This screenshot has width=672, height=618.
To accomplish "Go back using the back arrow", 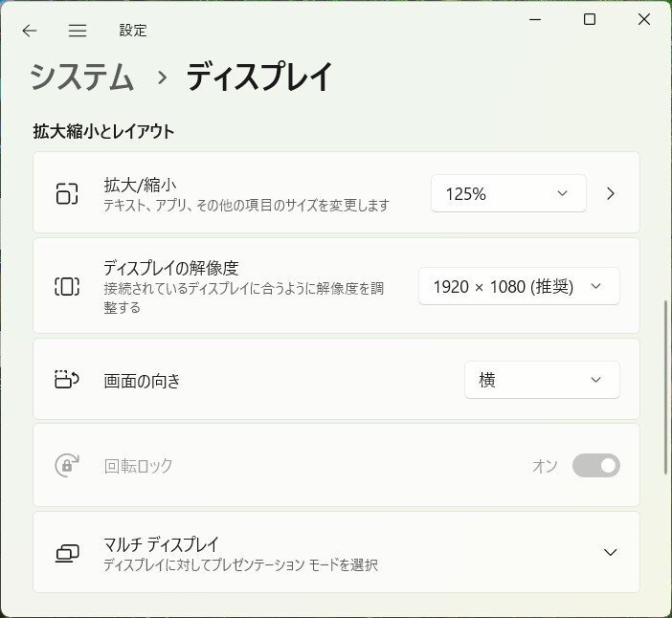I will 30,31.
